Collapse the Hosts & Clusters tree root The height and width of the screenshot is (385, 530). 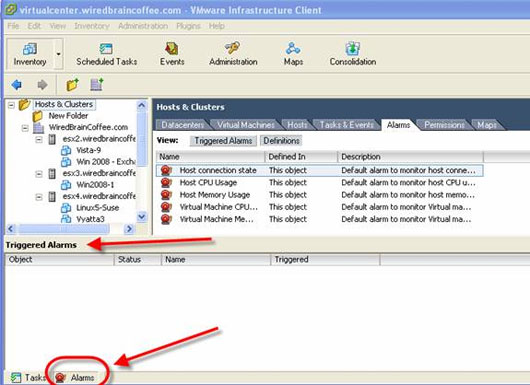tap(11, 105)
